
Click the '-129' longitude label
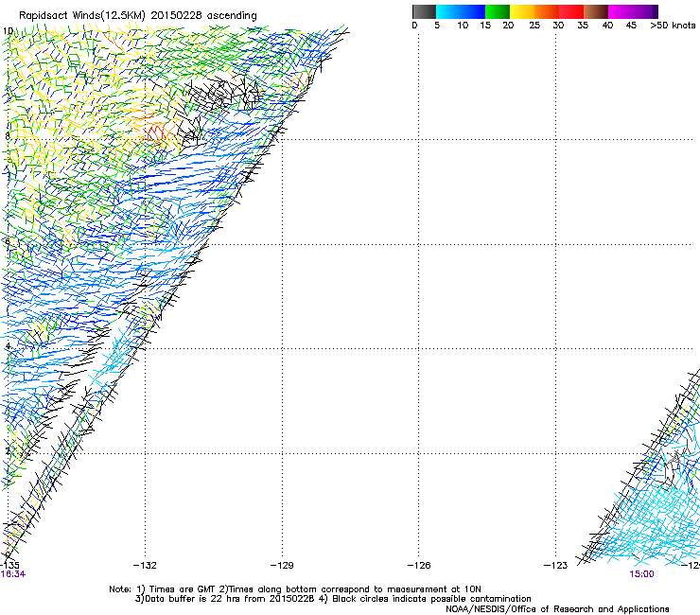[282, 566]
